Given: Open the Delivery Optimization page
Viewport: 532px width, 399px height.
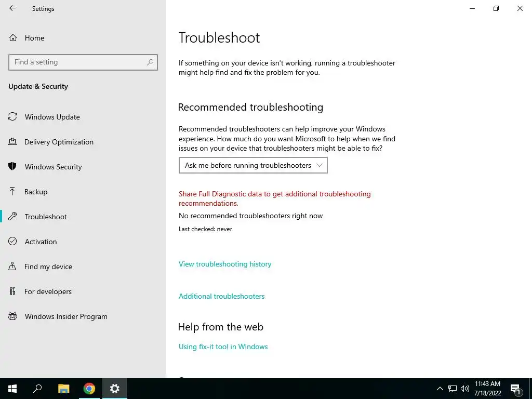Looking at the screenshot, I should point(59,142).
